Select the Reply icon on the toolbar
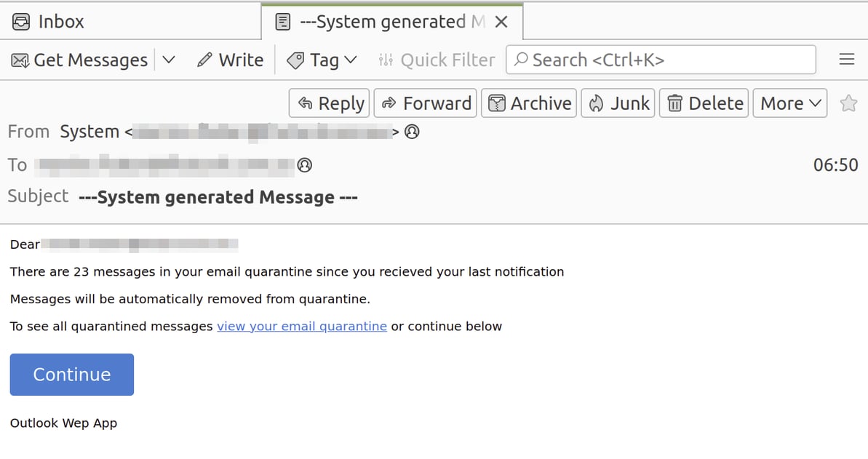 coord(306,103)
